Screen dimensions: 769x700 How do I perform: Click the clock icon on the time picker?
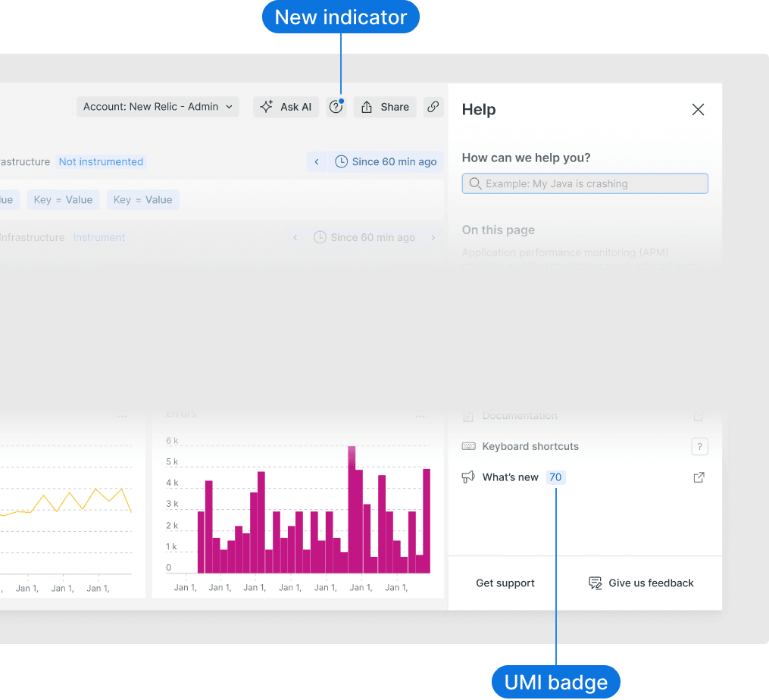tap(342, 161)
